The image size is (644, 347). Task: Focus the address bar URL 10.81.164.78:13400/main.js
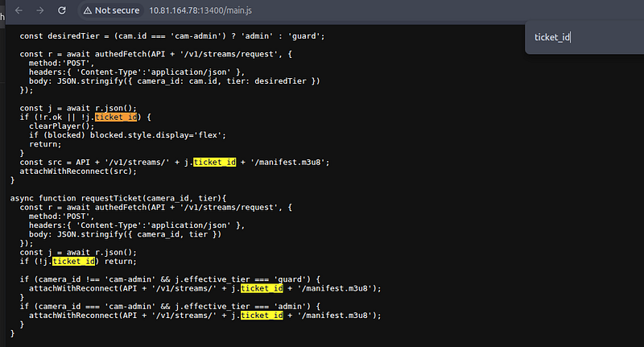200,10
